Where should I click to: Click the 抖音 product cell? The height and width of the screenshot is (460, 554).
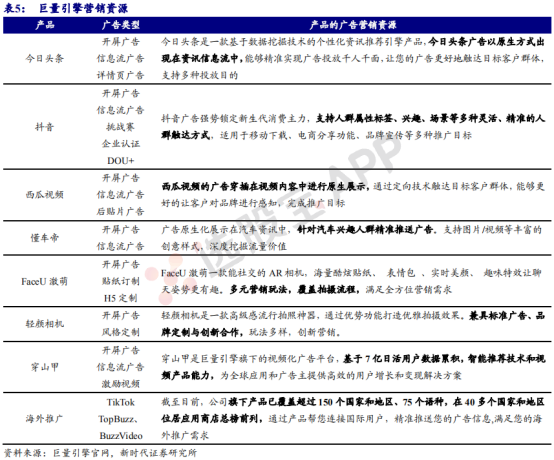pos(45,127)
